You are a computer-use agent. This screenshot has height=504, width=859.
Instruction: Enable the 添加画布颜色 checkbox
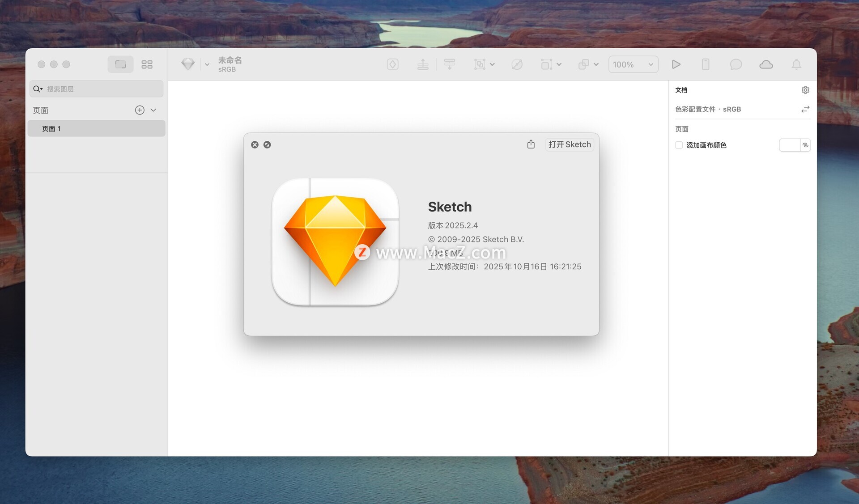[679, 145]
